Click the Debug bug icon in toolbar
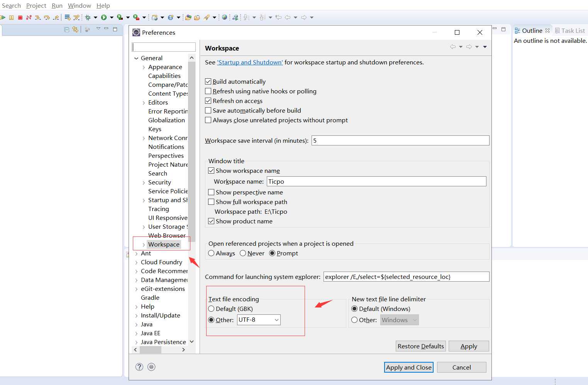The width and height of the screenshot is (588, 385). 88,17
